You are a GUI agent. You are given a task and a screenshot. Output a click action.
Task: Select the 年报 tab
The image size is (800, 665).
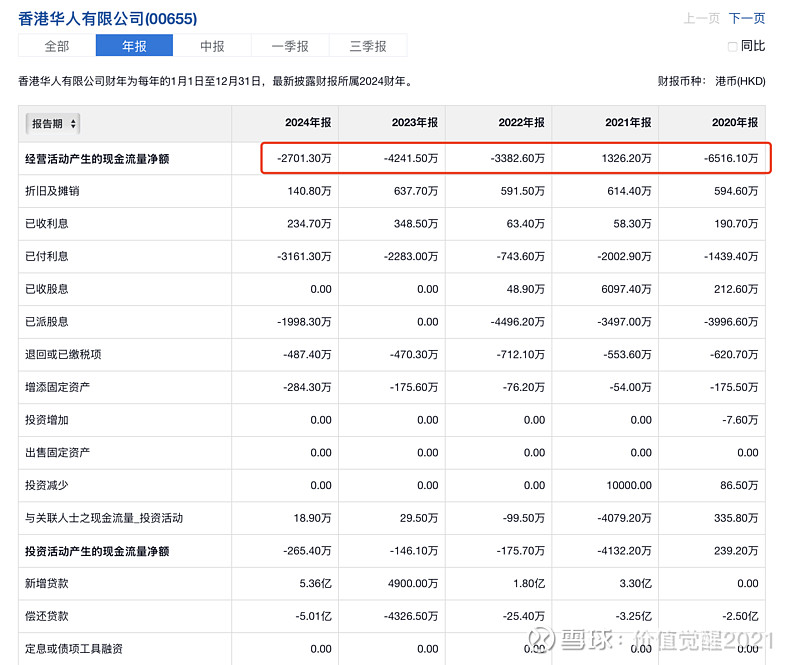pyautogui.click(x=134, y=46)
